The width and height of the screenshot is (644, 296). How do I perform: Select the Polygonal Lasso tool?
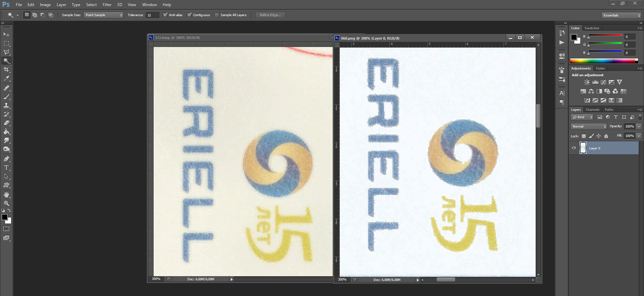(7, 52)
